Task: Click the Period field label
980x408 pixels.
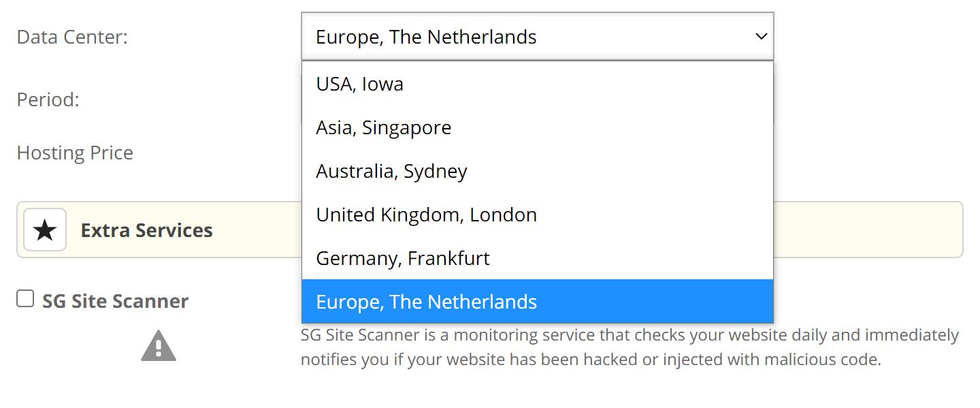Action: pos(48,99)
